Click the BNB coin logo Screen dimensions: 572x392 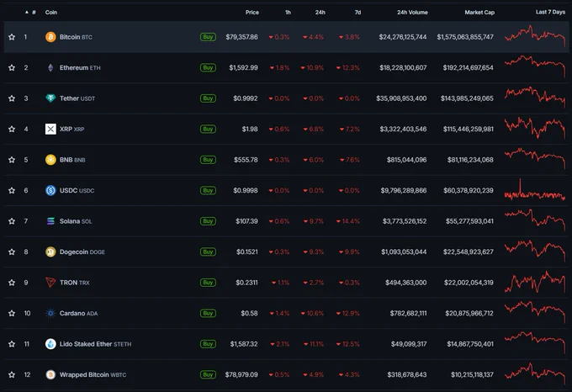coord(50,160)
